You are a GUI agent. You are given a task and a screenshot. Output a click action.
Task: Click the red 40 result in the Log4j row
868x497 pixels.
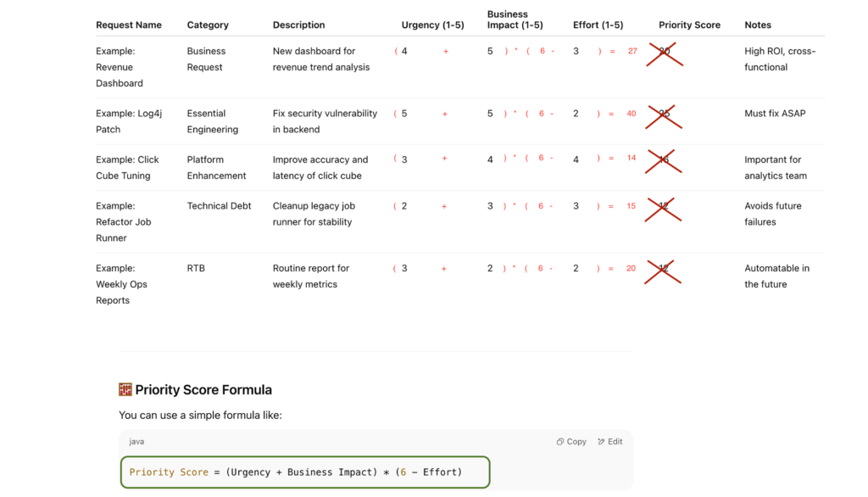pyautogui.click(x=632, y=114)
